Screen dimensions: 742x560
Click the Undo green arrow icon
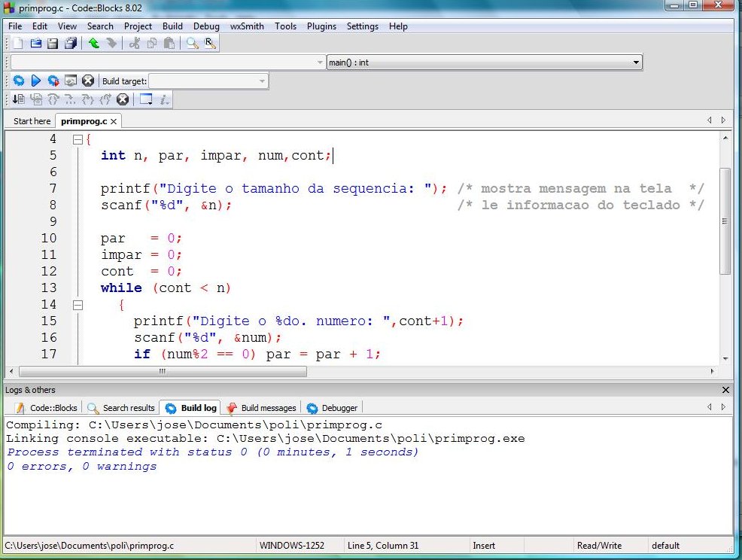tap(93, 44)
